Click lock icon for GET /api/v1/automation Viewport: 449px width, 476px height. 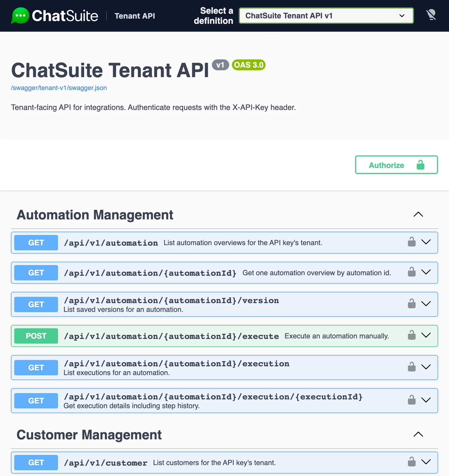click(411, 242)
